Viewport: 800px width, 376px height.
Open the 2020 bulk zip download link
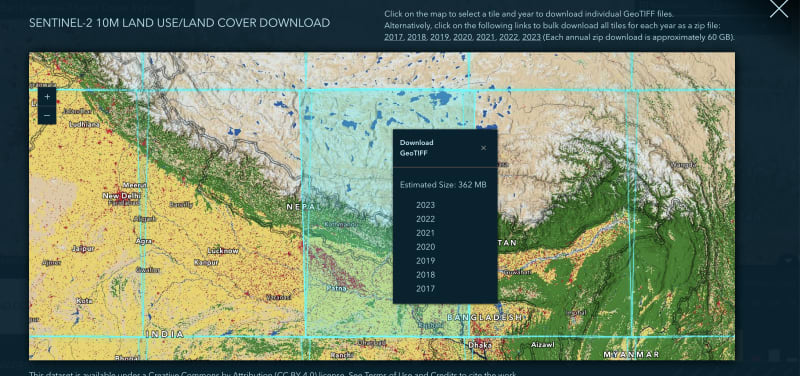(463, 37)
